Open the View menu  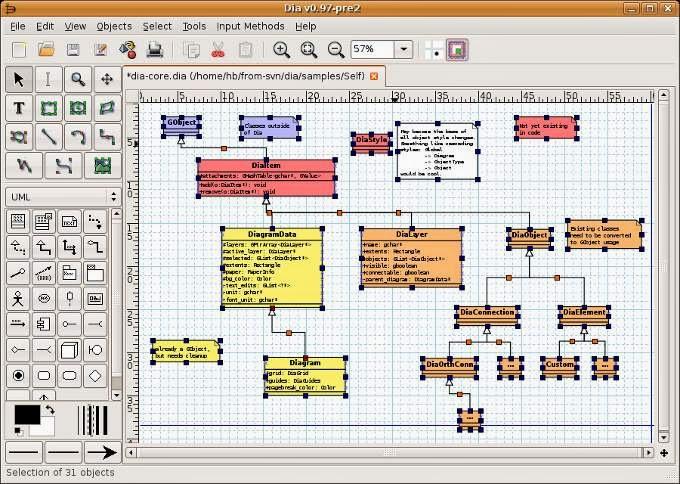click(x=75, y=26)
